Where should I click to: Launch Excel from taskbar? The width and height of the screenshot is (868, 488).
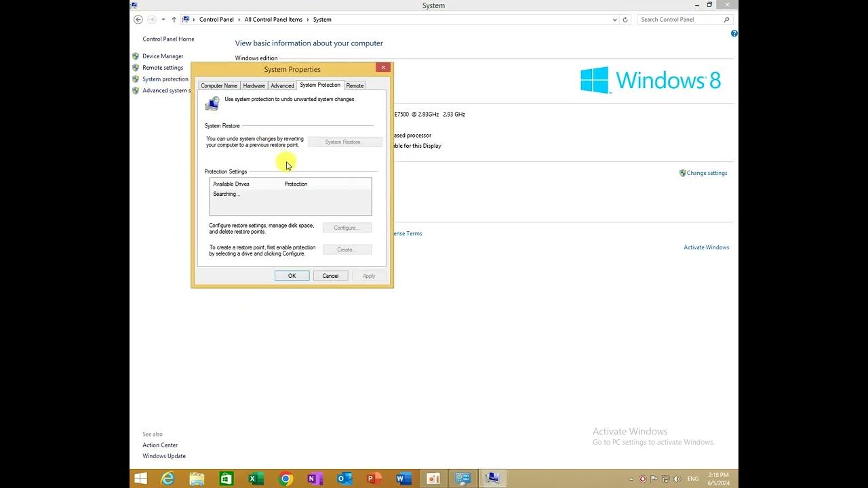tap(256, 479)
